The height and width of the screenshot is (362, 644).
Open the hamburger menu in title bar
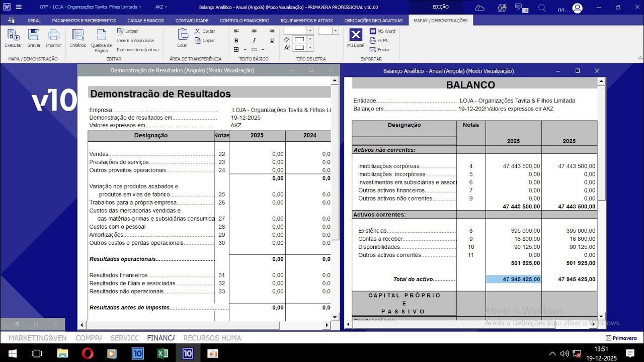[x=19, y=7]
